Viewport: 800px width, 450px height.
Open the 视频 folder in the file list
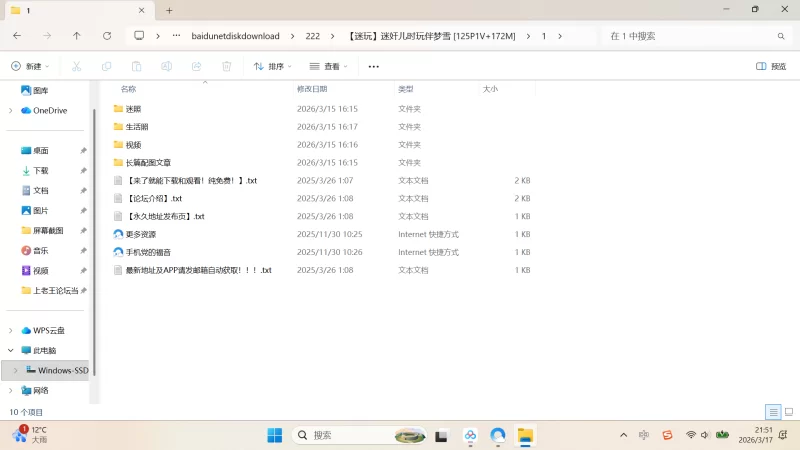(x=133, y=145)
